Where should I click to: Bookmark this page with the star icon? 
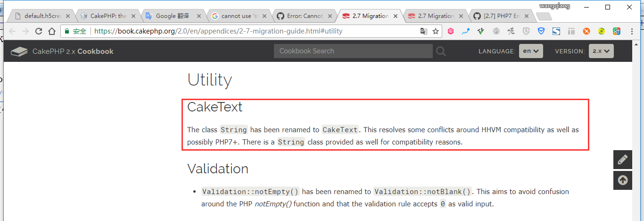[x=436, y=31]
